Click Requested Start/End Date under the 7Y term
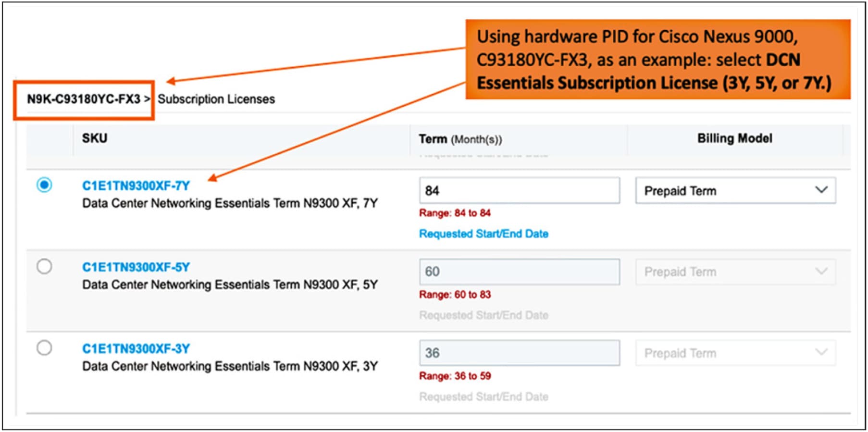Image resolution: width=868 pixels, height=432 pixels. pos(483,234)
